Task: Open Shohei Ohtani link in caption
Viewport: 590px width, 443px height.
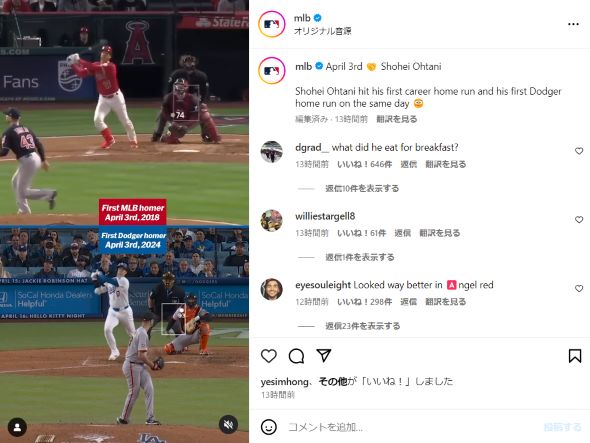Action: coord(411,67)
